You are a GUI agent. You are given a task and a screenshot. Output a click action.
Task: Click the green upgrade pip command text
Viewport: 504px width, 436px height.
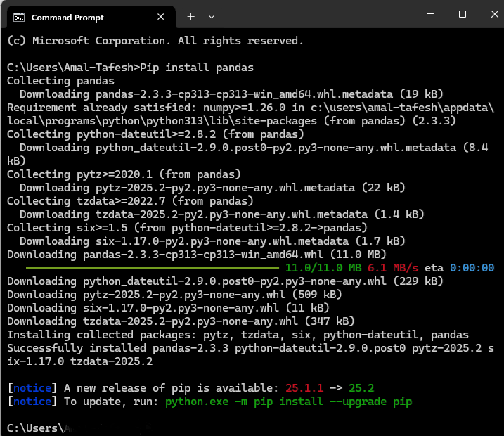[x=288, y=402]
